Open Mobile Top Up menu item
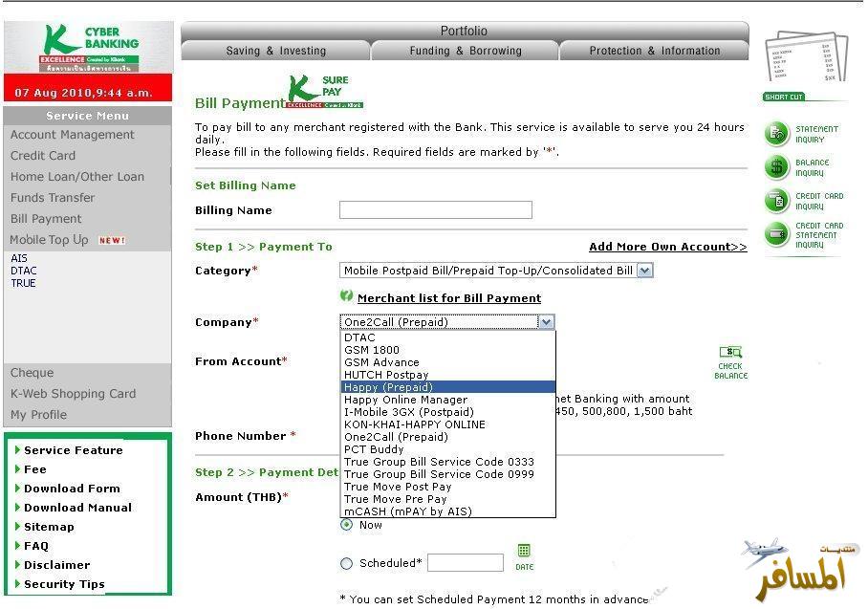 [50, 240]
